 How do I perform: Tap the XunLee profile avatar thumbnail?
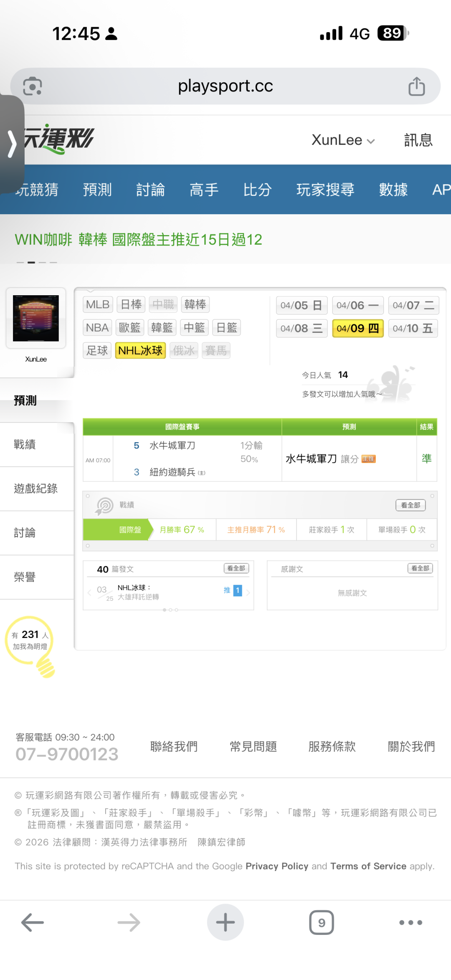pos(36,318)
